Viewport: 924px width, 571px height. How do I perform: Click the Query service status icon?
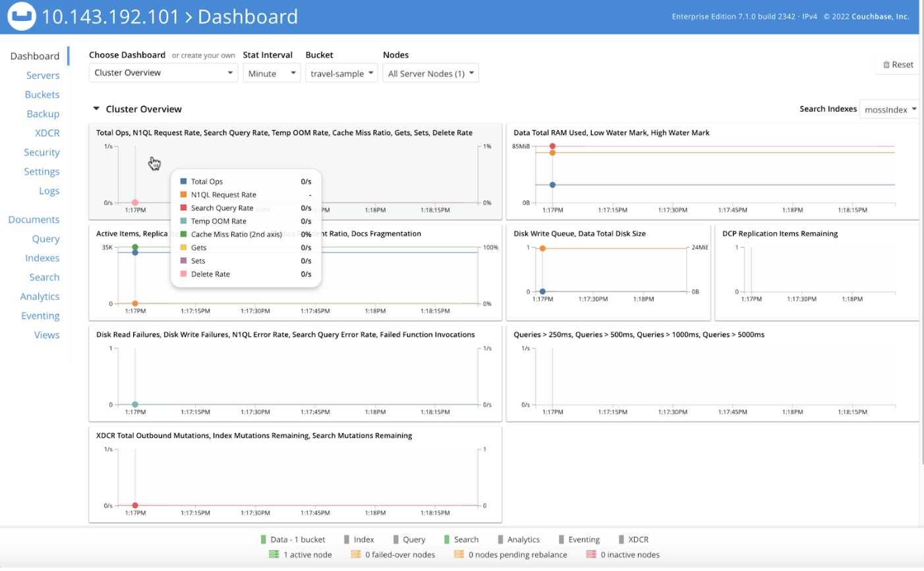[x=395, y=539]
